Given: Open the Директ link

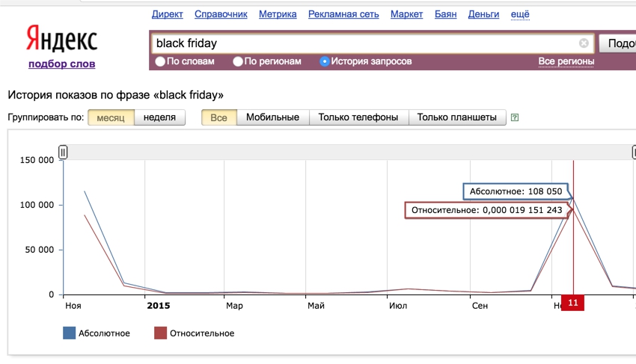Looking at the screenshot, I should 167,14.
